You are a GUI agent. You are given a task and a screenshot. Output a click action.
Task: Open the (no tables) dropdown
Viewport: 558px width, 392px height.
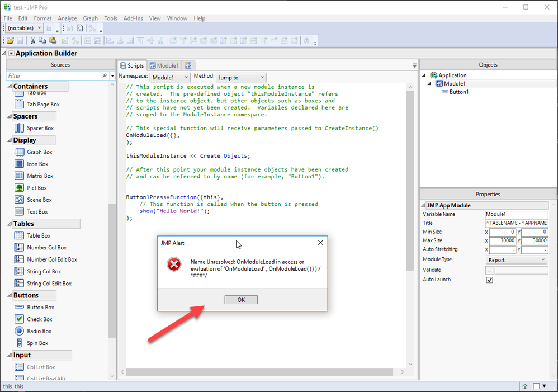tap(24, 28)
